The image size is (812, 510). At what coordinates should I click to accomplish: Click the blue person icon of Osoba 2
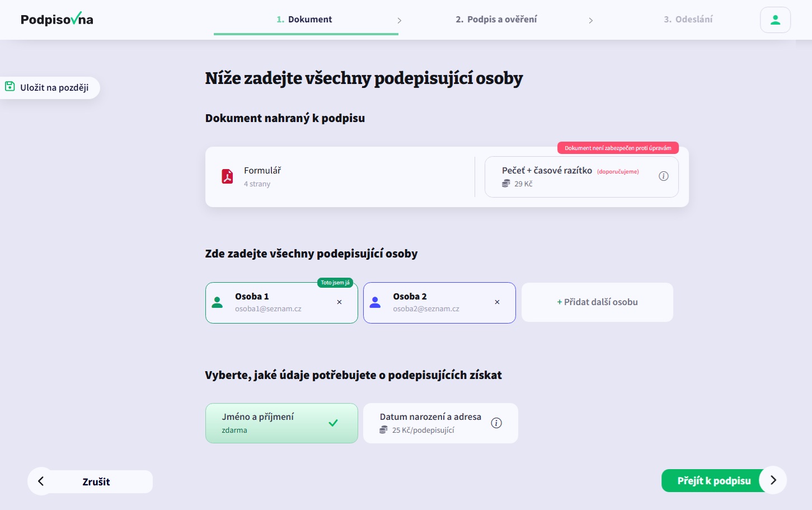tap(376, 302)
